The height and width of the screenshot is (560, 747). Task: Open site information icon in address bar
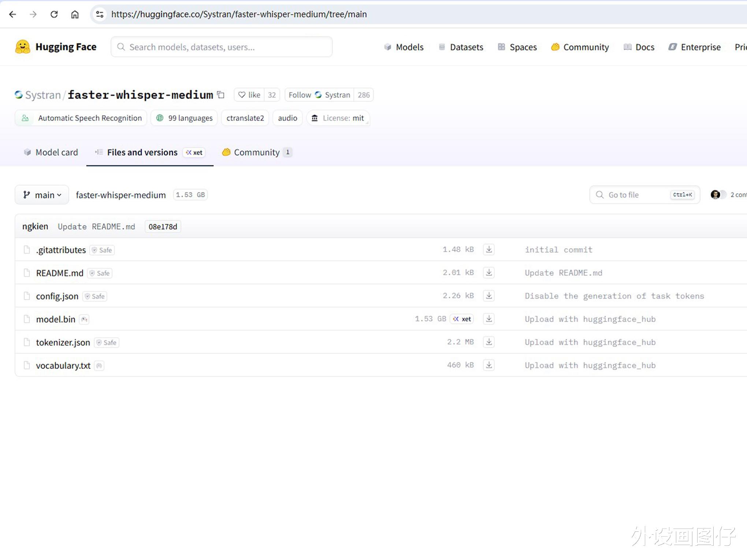(x=100, y=14)
